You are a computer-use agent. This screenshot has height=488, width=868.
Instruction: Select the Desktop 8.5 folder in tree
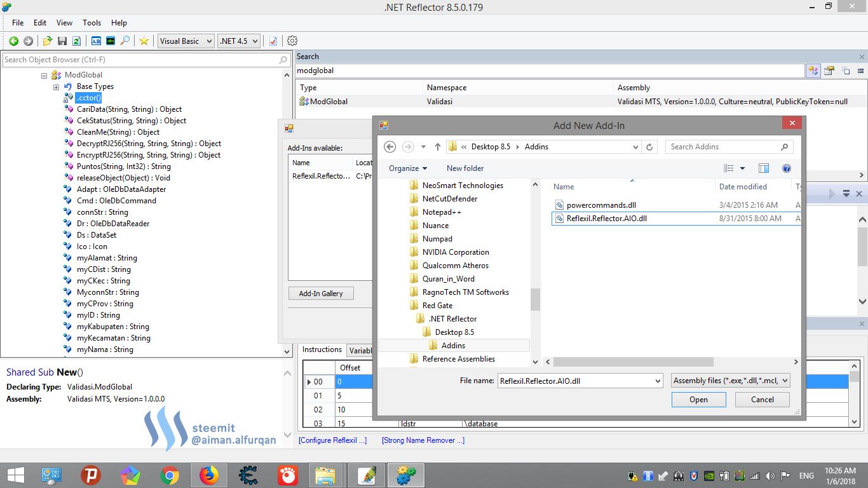click(454, 332)
